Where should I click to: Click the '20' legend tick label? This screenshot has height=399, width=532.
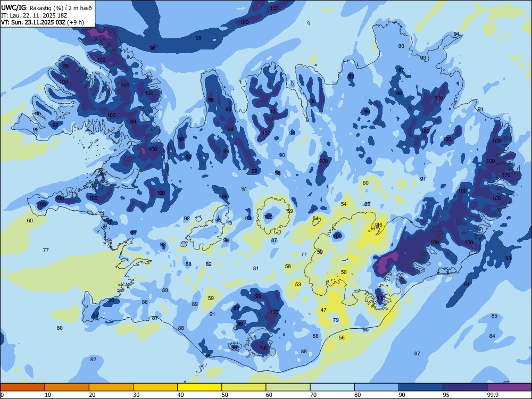[92, 395]
